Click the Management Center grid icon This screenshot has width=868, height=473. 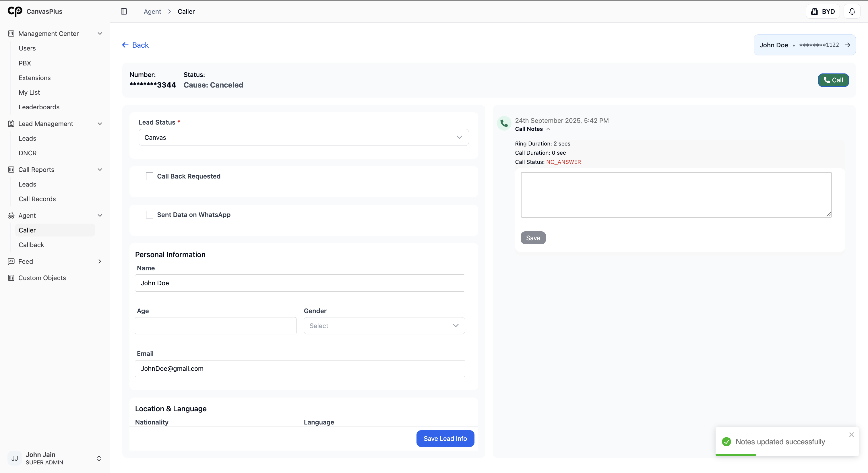(x=11, y=33)
